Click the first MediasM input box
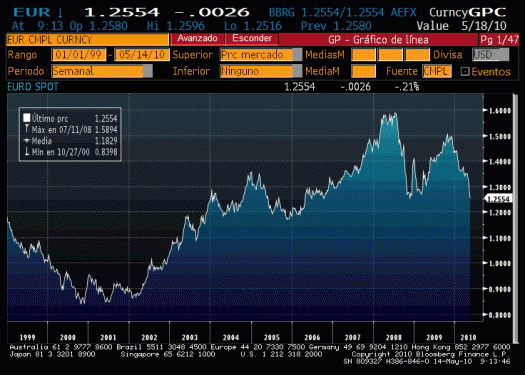The image size is (525, 375). (363, 55)
